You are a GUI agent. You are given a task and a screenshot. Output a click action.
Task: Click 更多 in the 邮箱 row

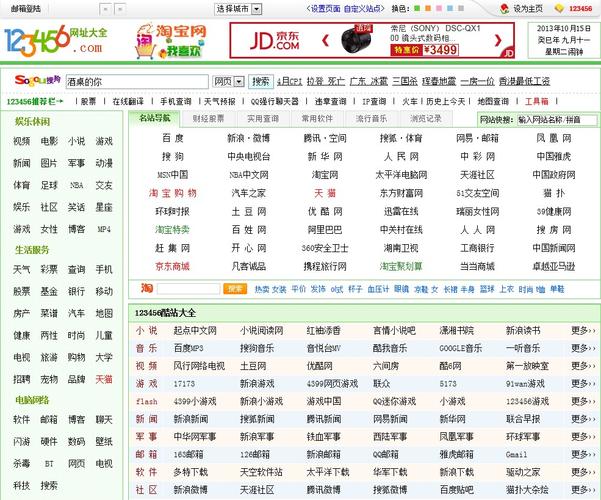pos(583,454)
